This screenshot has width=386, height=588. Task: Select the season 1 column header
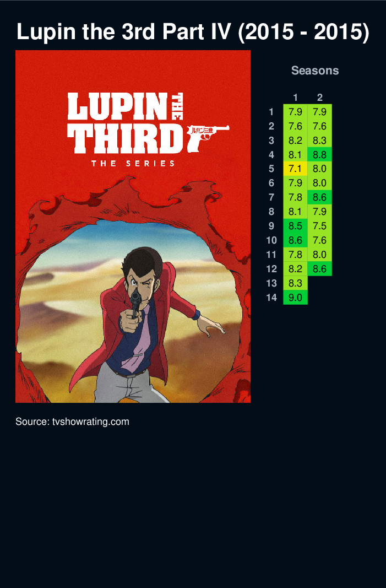pyautogui.click(x=295, y=98)
